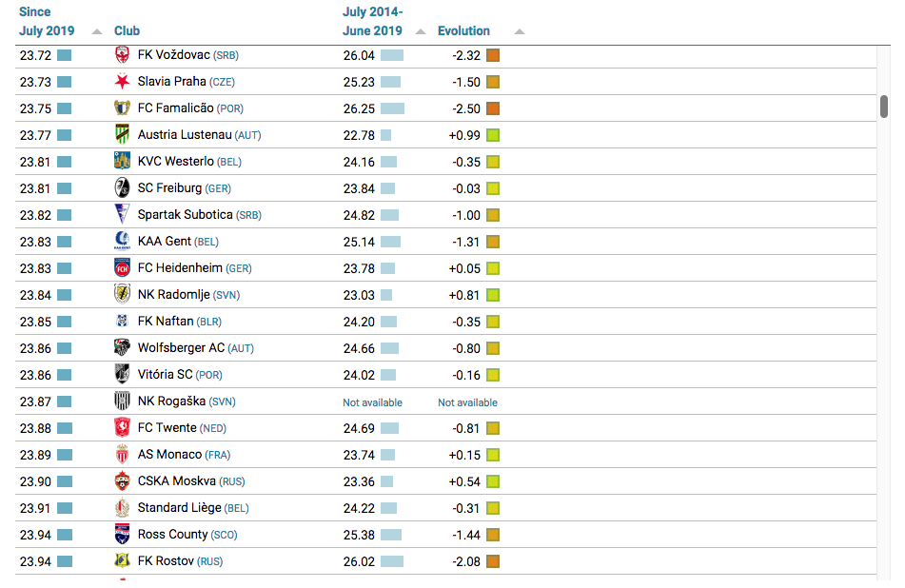This screenshot has height=588, width=905.
Task: Click the SC Freiburg crest icon
Action: pyautogui.click(x=122, y=188)
